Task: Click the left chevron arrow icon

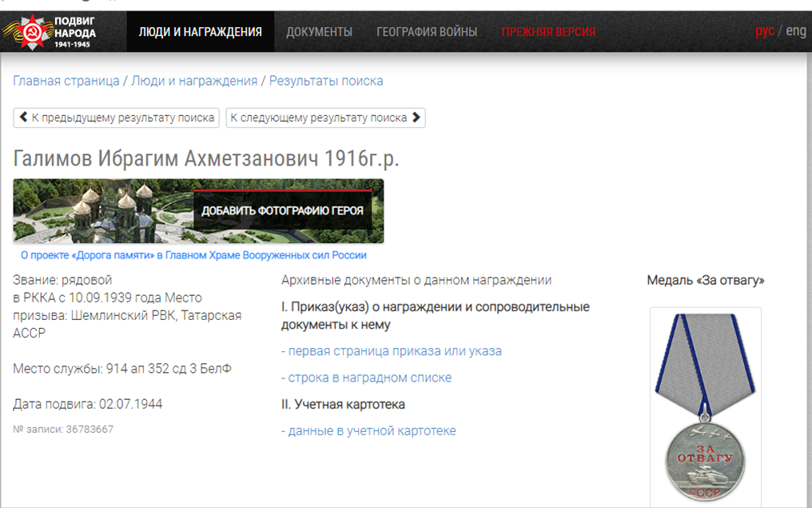Action: 23,118
